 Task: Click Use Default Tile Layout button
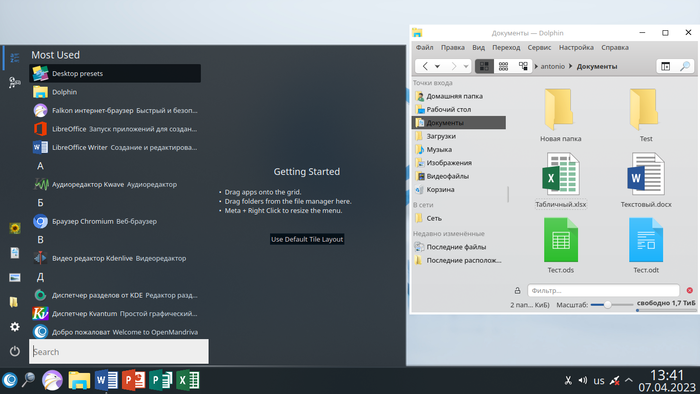tap(307, 239)
